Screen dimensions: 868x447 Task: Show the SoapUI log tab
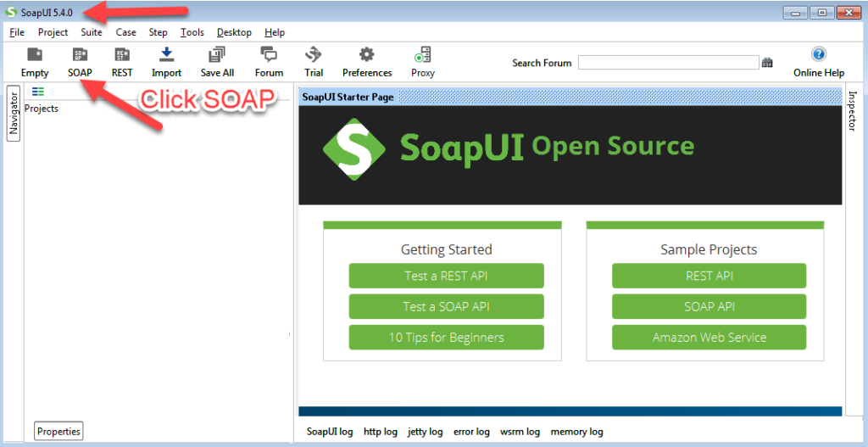pos(330,432)
